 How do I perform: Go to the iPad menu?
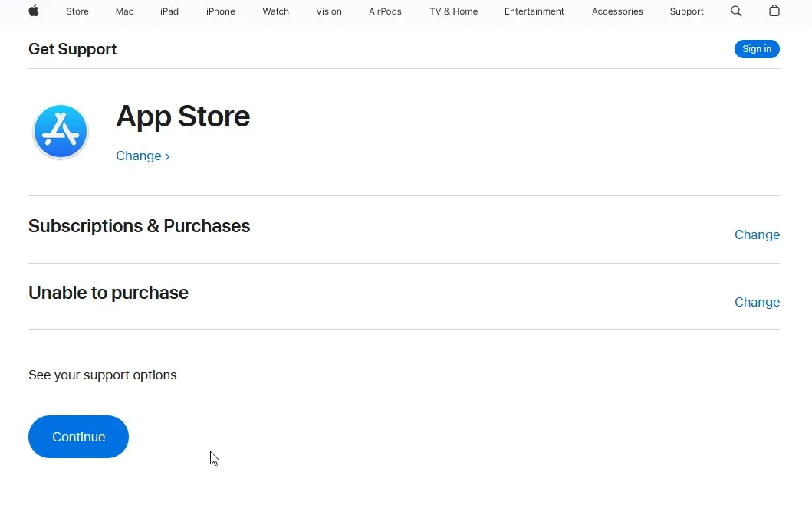coord(169,11)
